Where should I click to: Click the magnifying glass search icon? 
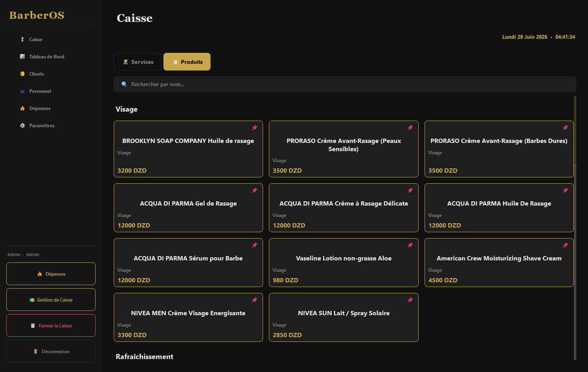124,84
